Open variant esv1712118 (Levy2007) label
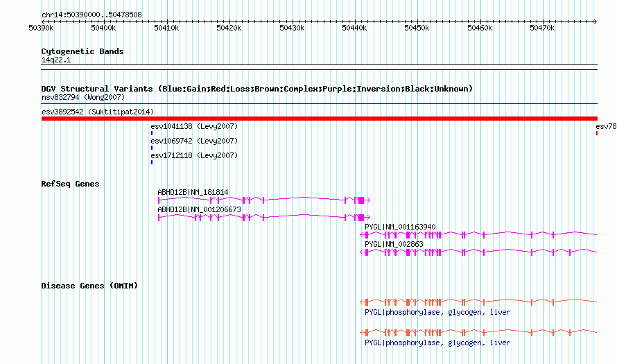 click(x=194, y=155)
